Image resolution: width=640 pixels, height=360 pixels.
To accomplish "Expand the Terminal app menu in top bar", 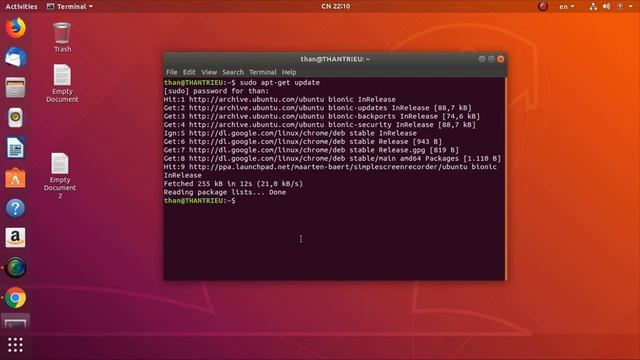I will click(70, 7).
